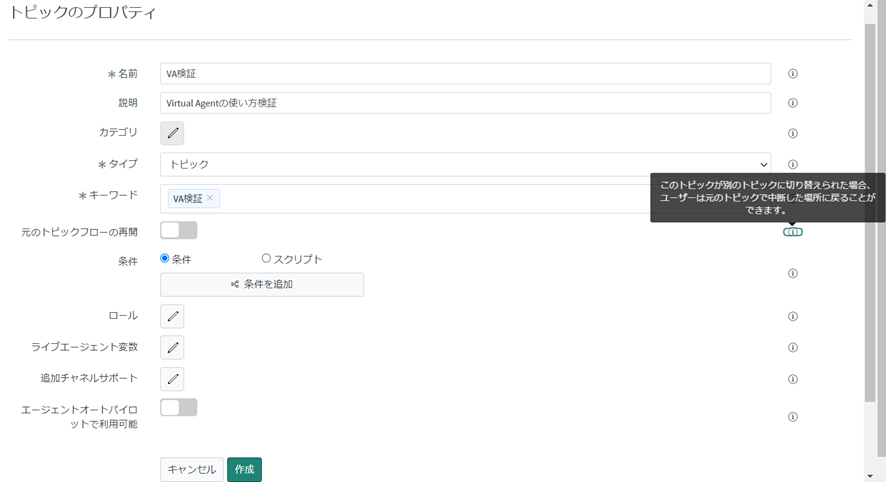Click the 元のトピックフローの再開 label
This screenshot has height=482, width=886.
click(x=80, y=232)
